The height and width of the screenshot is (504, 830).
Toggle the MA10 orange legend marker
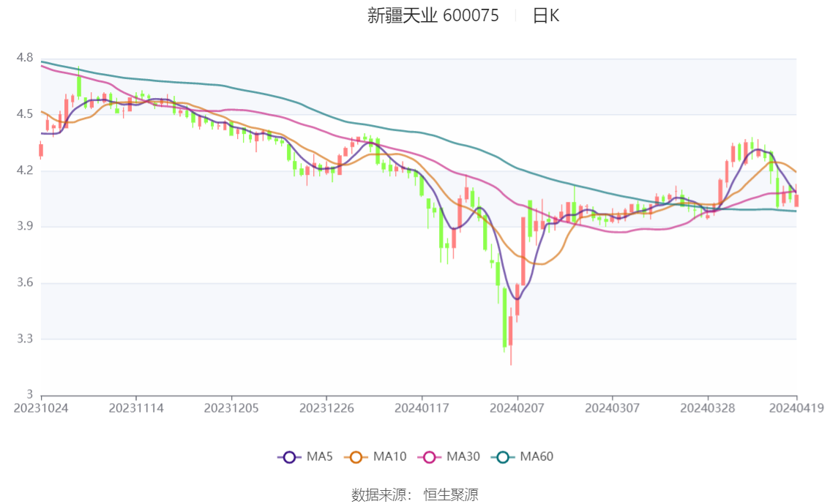pos(356,457)
